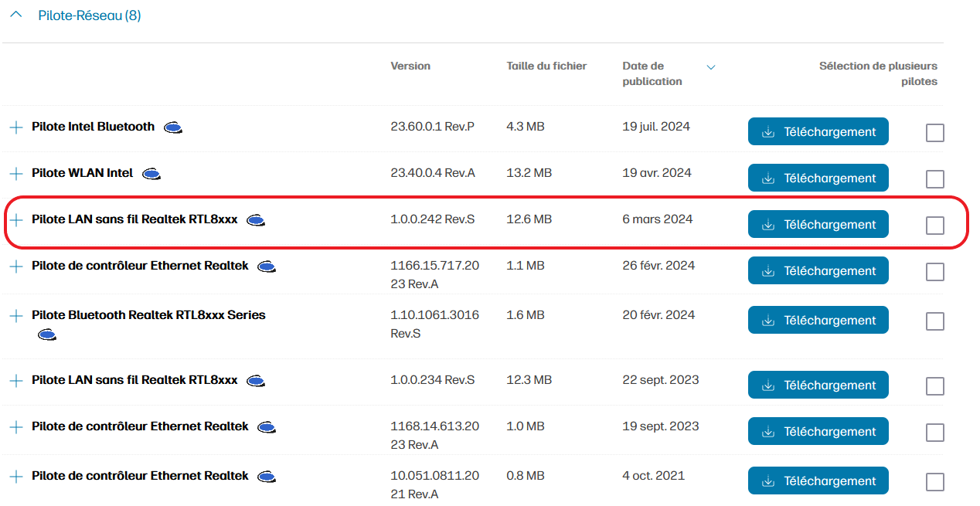980x506 pixels.
Task: Expand the Realtek wireless LAN row version 1.0.0.234
Action: (15, 380)
